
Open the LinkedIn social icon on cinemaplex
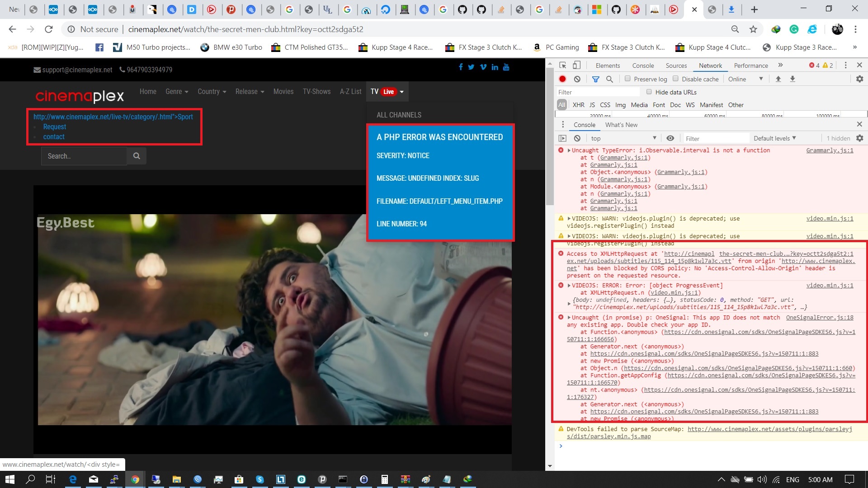click(495, 67)
